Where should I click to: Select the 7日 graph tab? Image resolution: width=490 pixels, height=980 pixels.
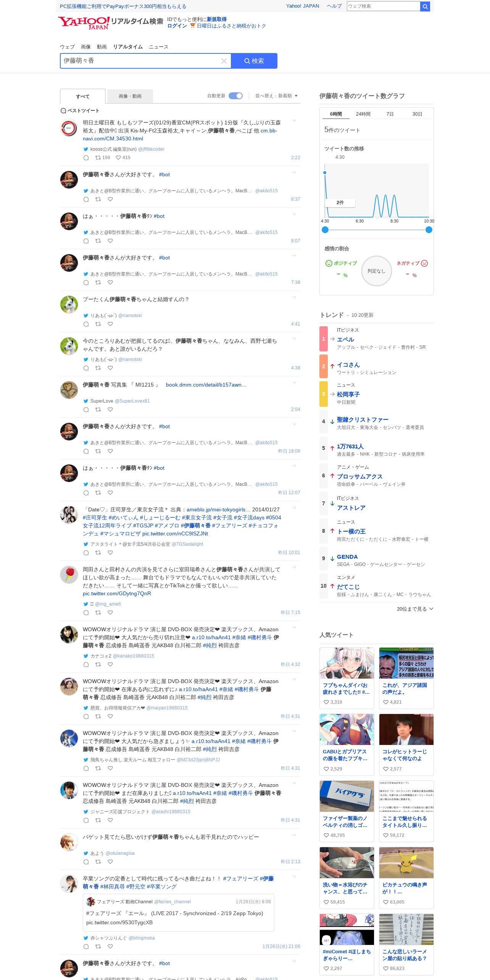tap(390, 114)
